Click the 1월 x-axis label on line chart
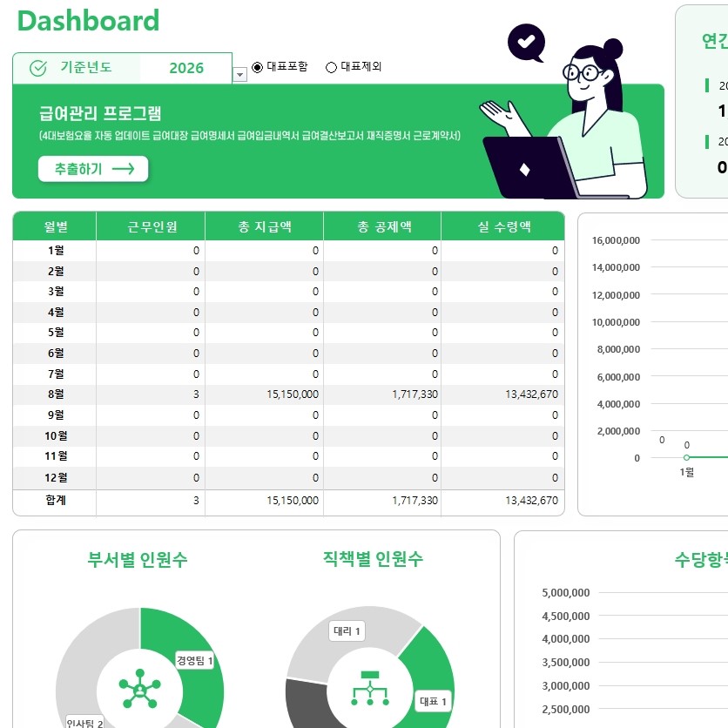 click(x=687, y=473)
